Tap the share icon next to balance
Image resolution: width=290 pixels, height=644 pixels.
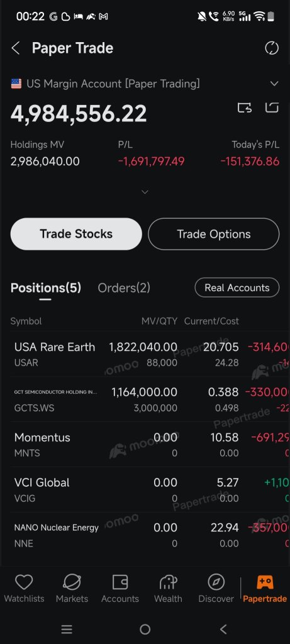[272, 108]
